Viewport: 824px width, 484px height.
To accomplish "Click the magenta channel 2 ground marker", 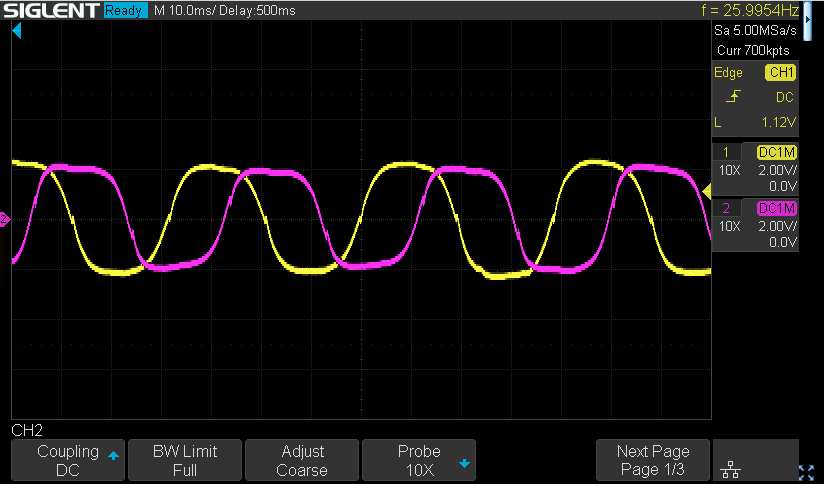I will pos(5,219).
